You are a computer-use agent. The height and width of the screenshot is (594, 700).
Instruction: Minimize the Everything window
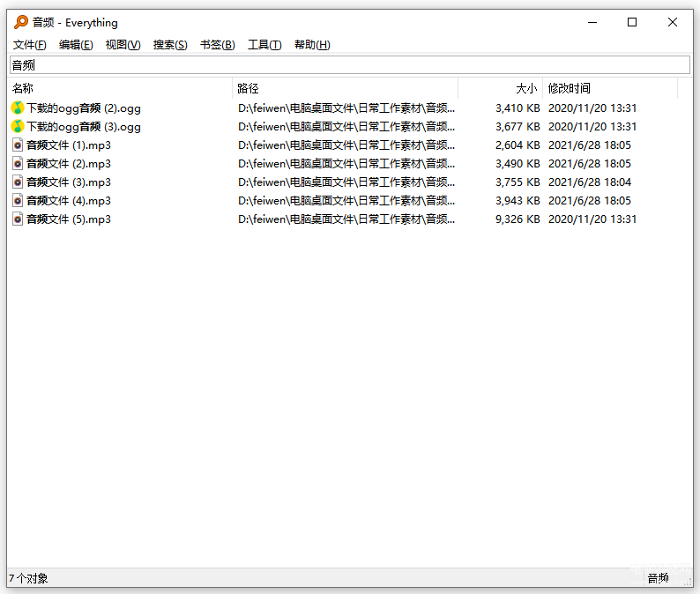pos(592,22)
